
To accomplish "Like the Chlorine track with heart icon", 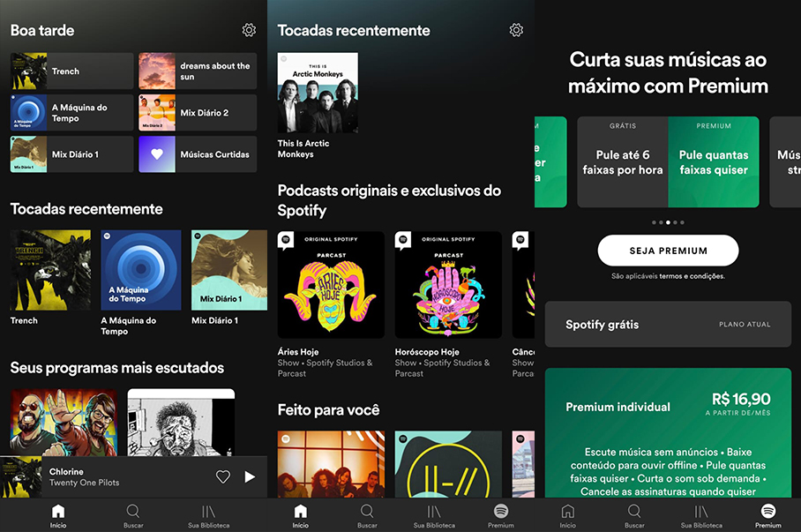I will (x=222, y=476).
